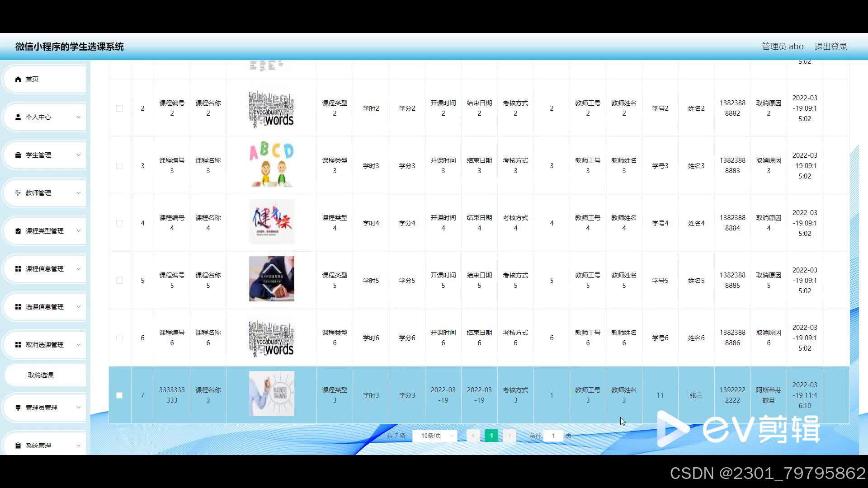The image size is (868, 488).
Task: Open the 取消选课 submenu item
Action: pos(41,375)
